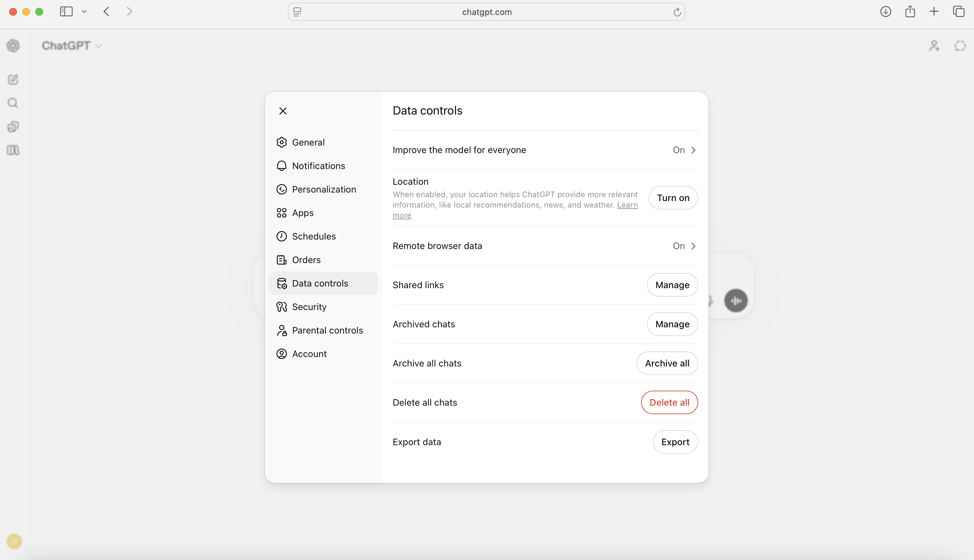Start a new chat from sidebar

[13, 80]
